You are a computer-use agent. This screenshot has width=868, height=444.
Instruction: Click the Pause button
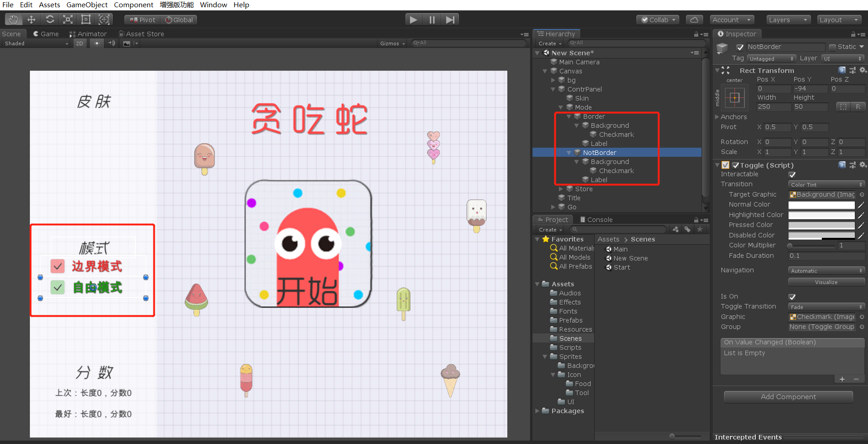432,19
